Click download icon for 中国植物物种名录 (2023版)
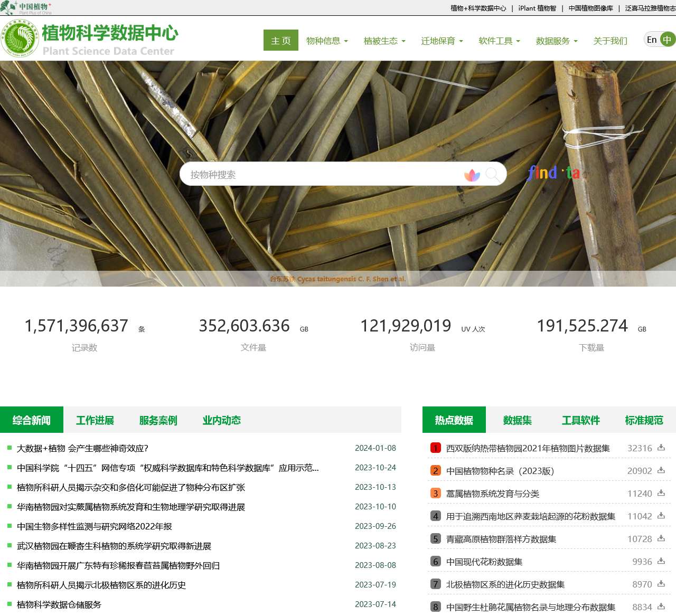 661,470
